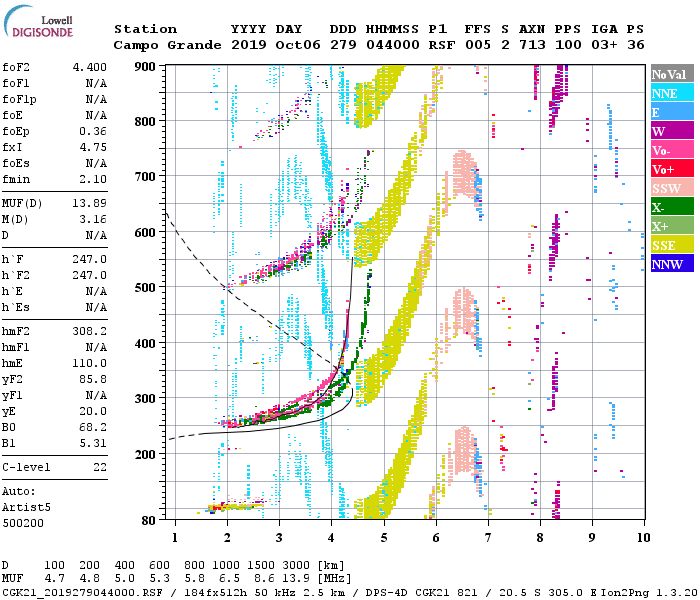Click the time 044000 in header

point(393,45)
